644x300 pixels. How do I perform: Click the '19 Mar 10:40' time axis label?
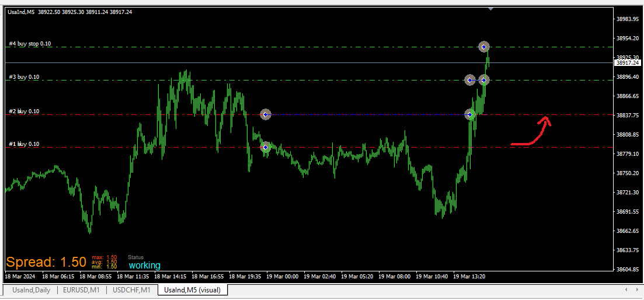coord(431,277)
